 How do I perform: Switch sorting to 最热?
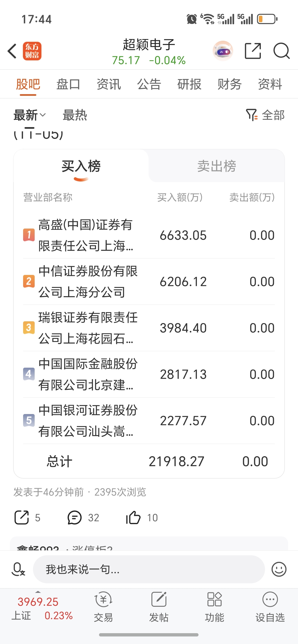tap(75, 115)
